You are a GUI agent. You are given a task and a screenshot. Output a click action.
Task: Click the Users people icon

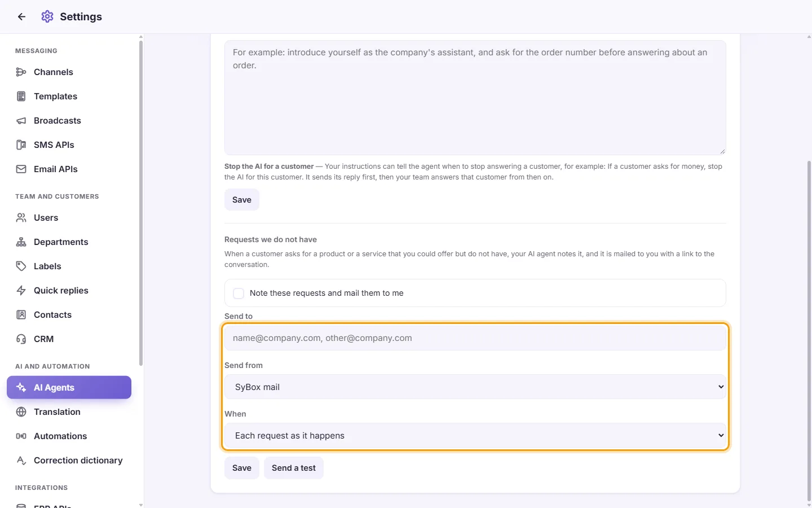(21, 218)
